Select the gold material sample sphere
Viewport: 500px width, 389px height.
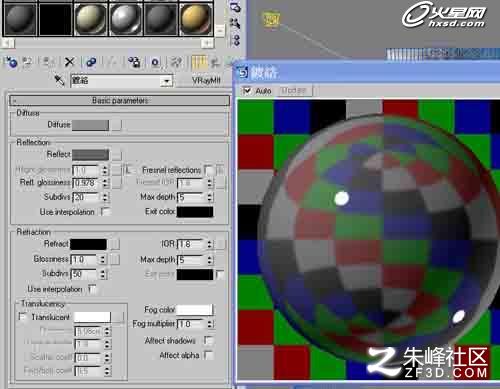tap(196, 19)
